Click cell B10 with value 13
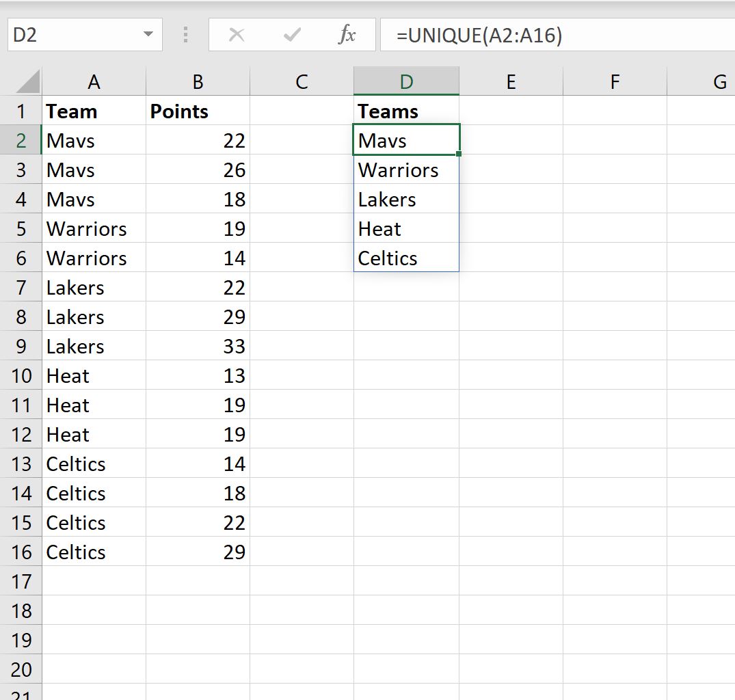This screenshot has height=700, width=735. tap(198, 376)
